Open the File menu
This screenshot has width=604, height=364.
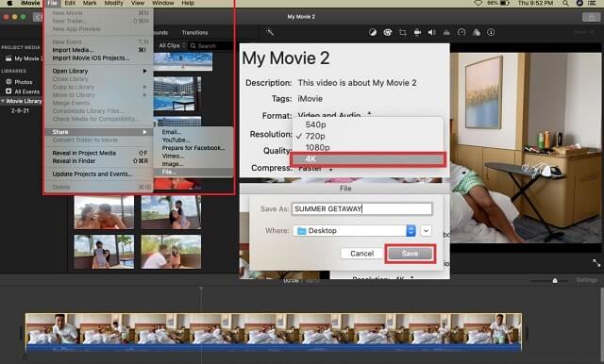tap(53, 3)
